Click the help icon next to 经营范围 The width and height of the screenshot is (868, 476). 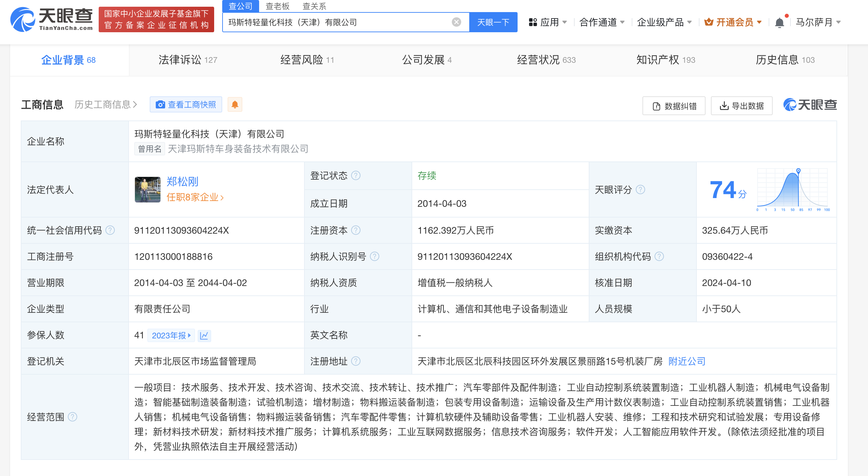click(73, 417)
